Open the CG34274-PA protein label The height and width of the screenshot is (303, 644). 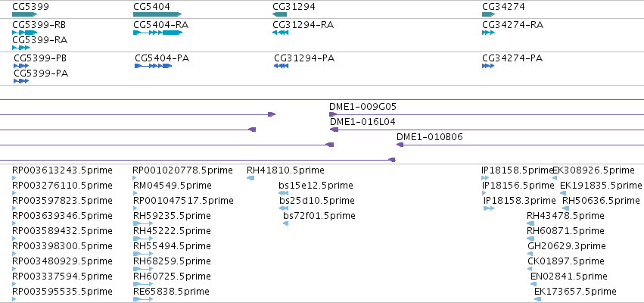[x=512, y=58]
